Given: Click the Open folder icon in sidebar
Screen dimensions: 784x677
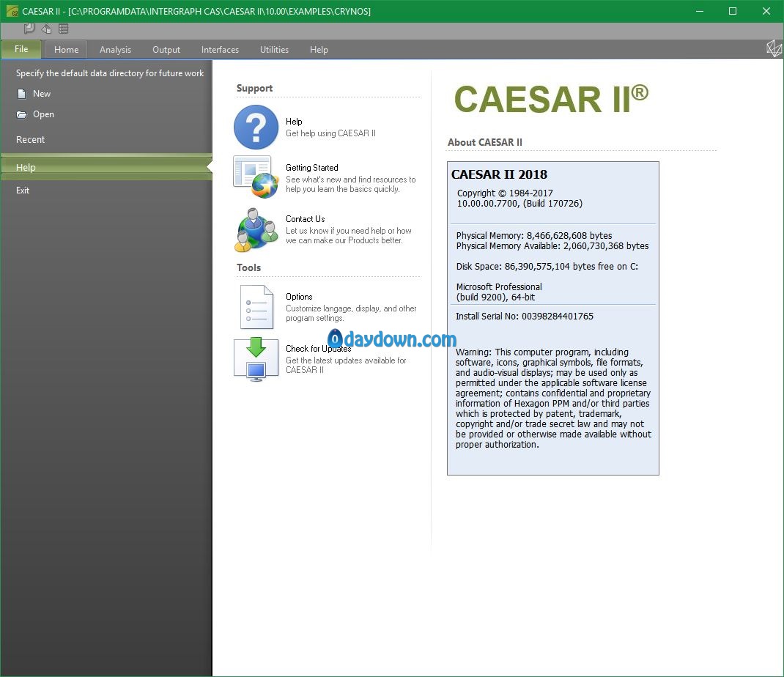Looking at the screenshot, I should coord(21,114).
